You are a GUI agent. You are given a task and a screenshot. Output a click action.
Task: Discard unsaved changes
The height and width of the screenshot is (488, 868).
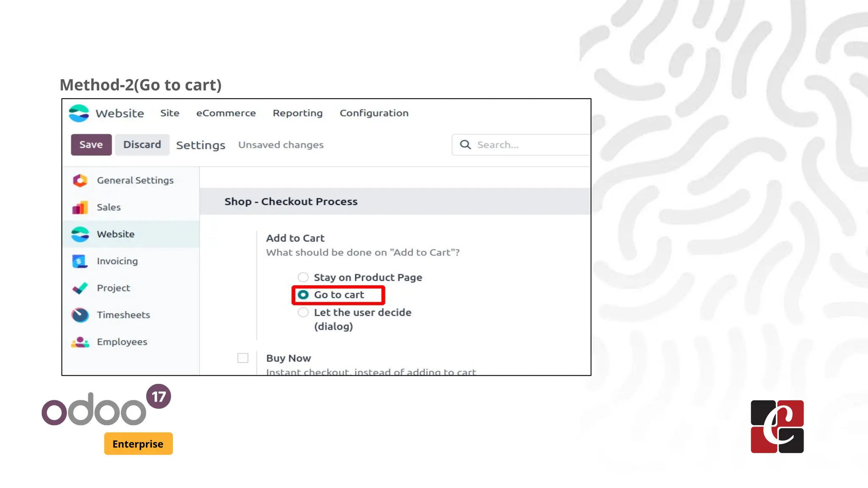(x=142, y=145)
